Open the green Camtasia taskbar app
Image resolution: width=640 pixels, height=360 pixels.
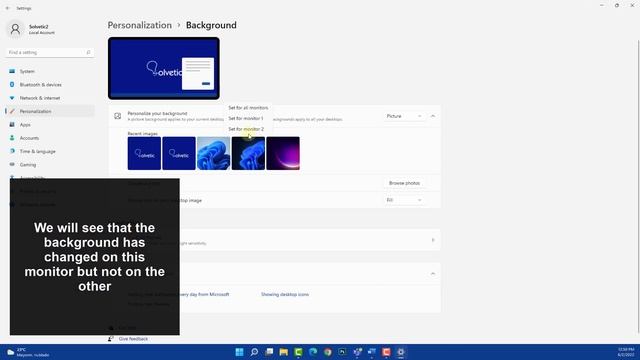298,352
